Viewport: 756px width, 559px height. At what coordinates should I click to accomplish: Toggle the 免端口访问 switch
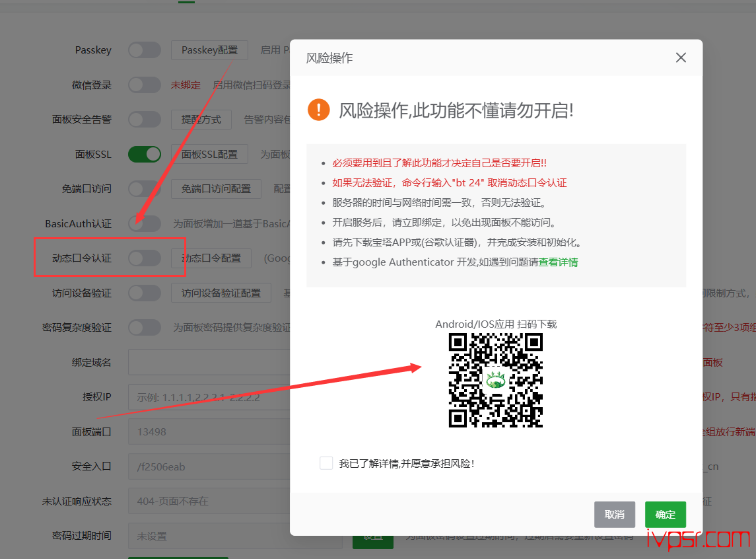[145, 189]
